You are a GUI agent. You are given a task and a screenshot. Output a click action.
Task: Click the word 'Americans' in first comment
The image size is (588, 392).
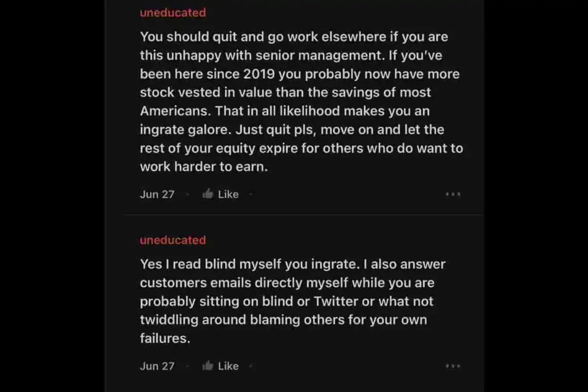[x=175, y=111]
